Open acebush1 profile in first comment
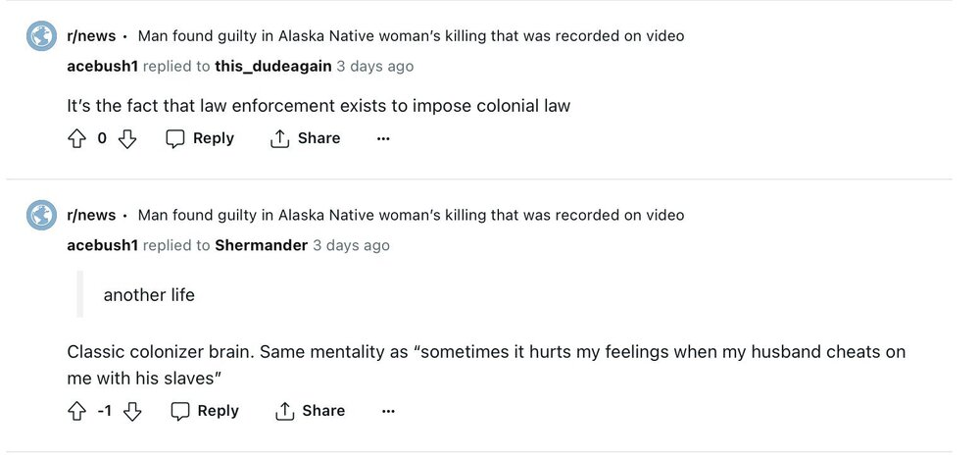980x458 pixels. (102, 67)
